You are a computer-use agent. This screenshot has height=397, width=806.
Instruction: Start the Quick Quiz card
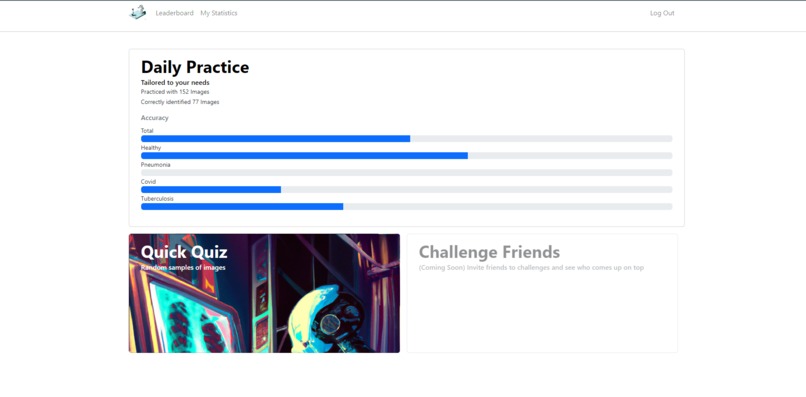264,293
